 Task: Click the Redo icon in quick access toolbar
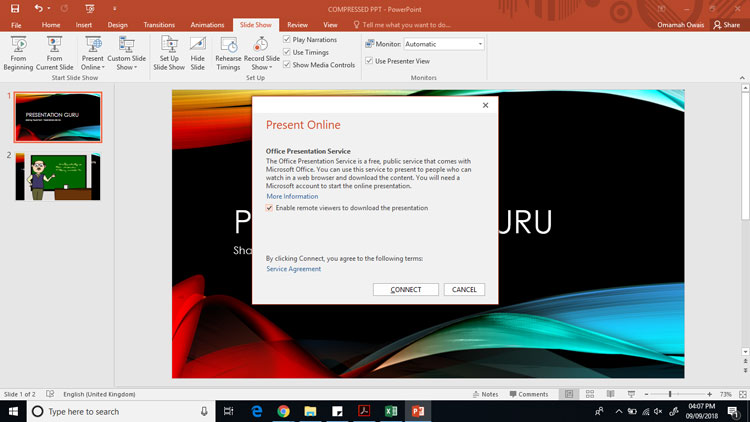click(x=64, y=9)
